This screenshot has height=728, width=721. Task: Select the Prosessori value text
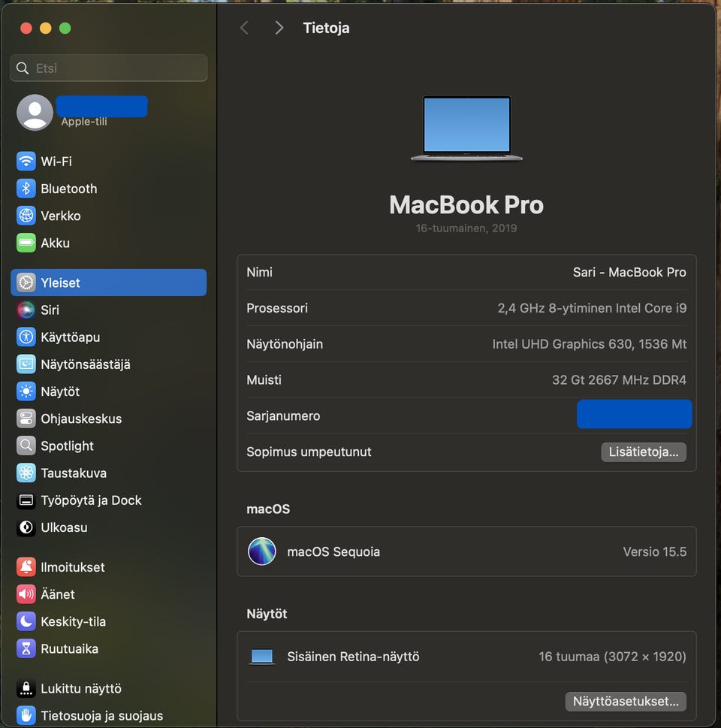(592, 308)
